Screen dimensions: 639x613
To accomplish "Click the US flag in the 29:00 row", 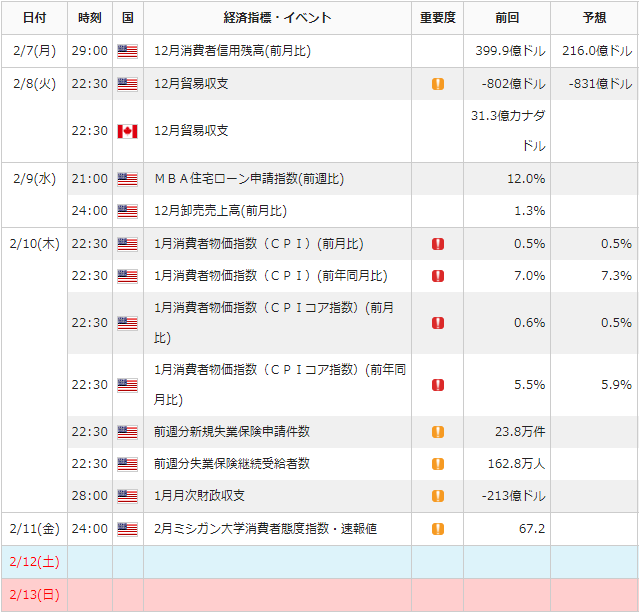I will 127,51.
